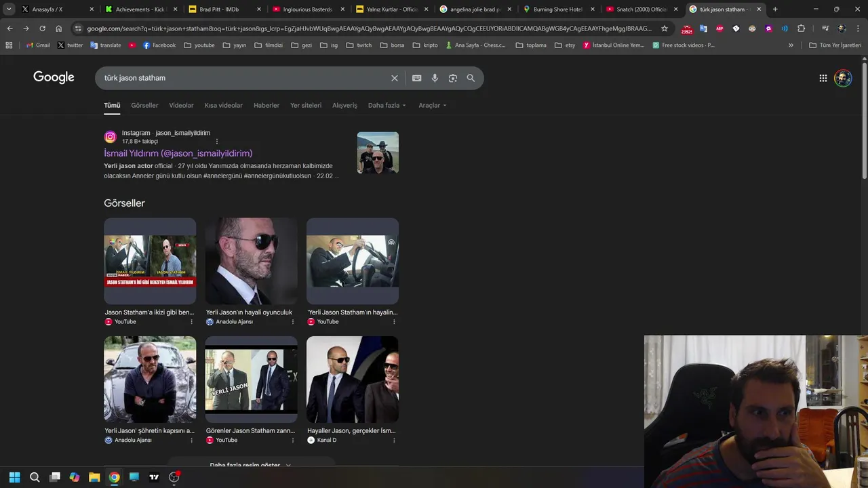
Task: Click the page vertical scrollbar
Action: [x=864, y=120]
